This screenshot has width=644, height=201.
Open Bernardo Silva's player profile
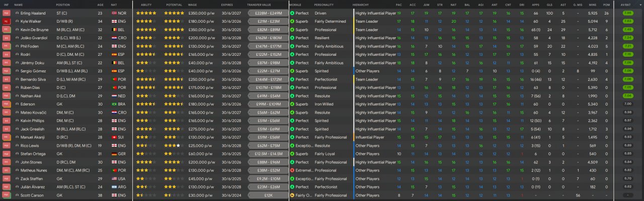(33, 79)
